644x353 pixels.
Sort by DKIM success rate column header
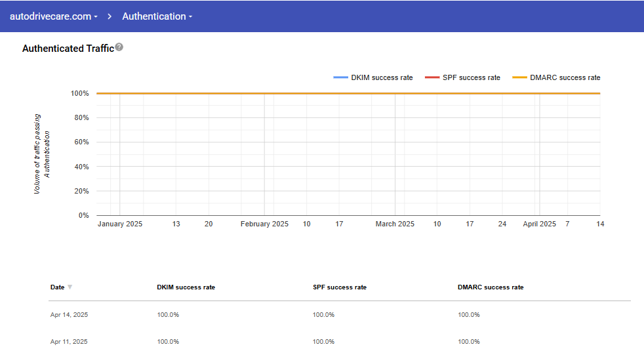186,287
